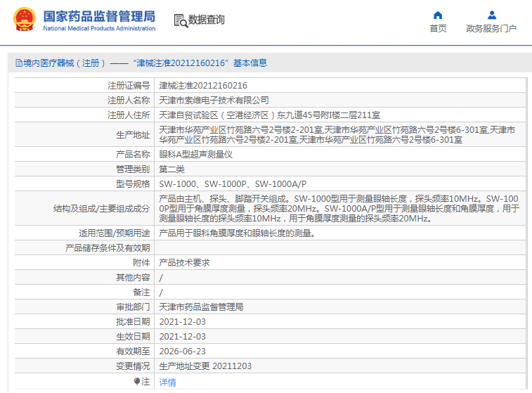Go to 首页 text link
This screenshot has height=393, width=532.
click(x=438, y=29)
